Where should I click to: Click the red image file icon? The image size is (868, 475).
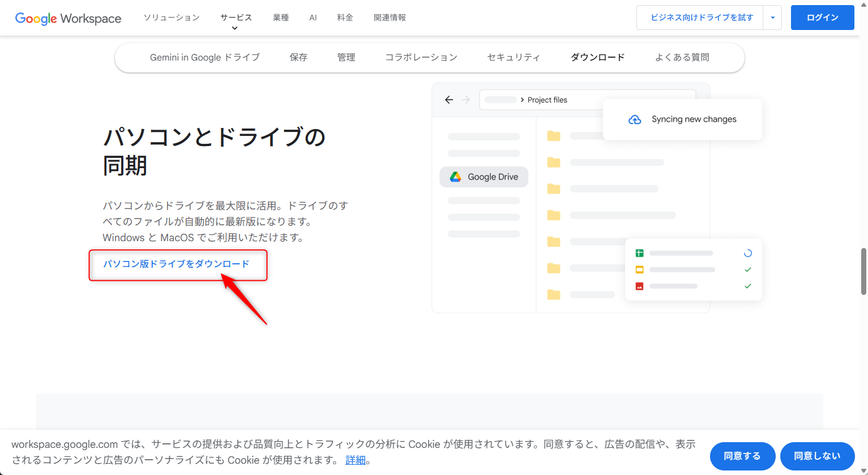point(639,286)
